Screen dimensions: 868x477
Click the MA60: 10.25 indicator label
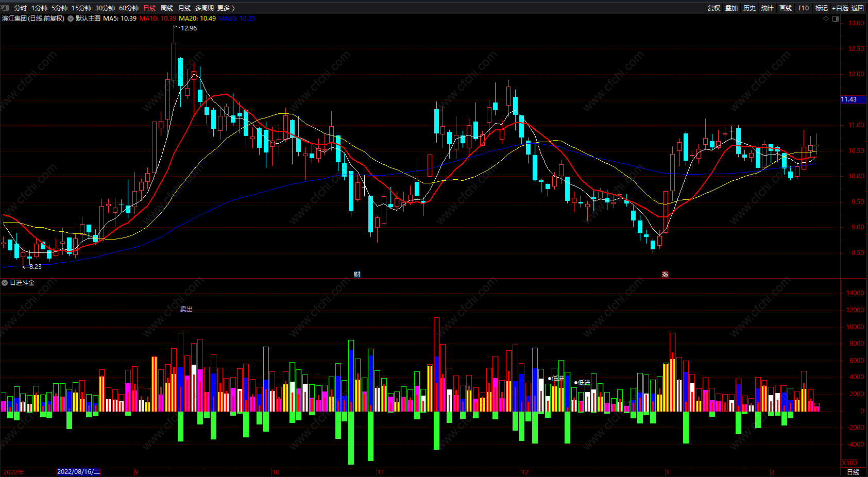237,19
